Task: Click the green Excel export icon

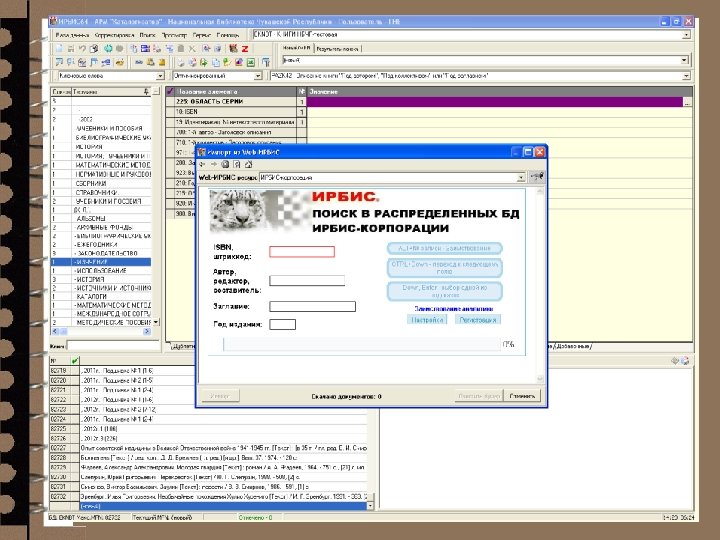Action: [x=251, y=62]
